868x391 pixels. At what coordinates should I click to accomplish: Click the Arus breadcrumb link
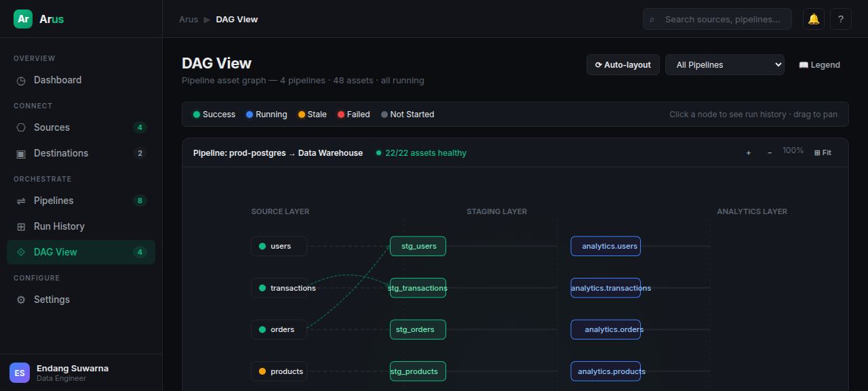(189, 19)
